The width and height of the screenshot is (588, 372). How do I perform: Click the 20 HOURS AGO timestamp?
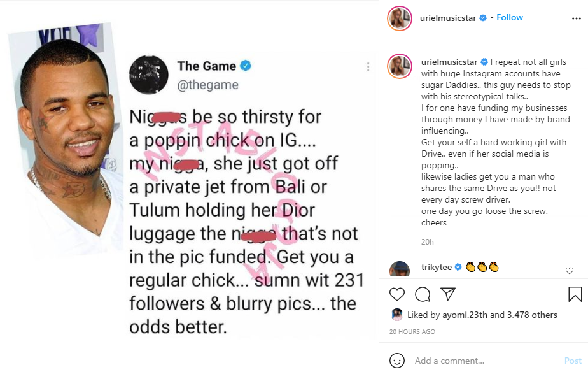pyautogui.click(x=412, y=331)
